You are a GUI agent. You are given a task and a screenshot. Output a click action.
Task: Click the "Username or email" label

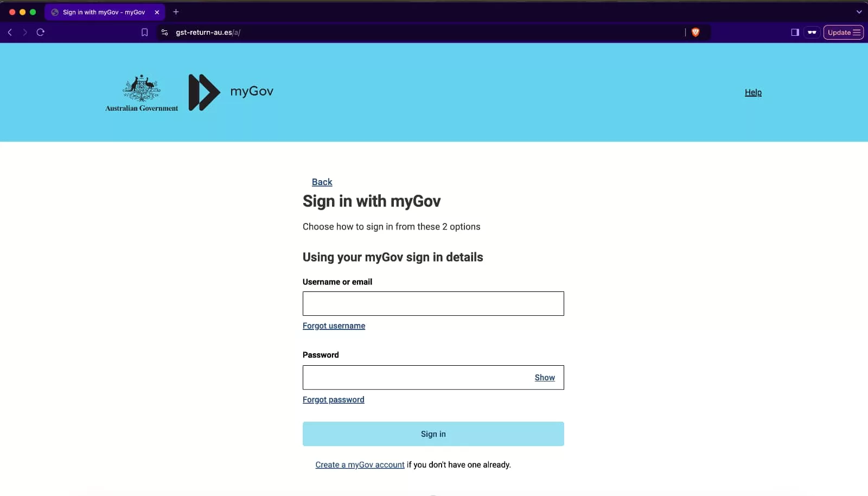(337, 282)
